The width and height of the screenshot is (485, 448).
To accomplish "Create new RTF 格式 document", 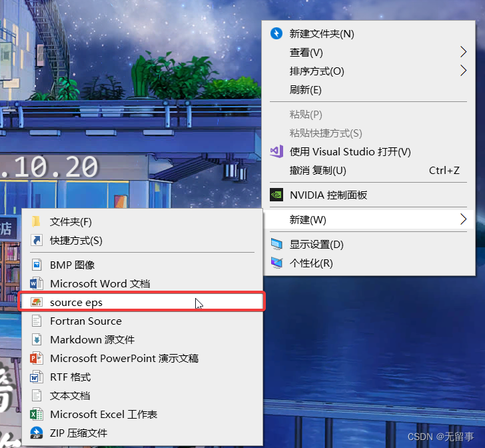I will click(143, 377).
